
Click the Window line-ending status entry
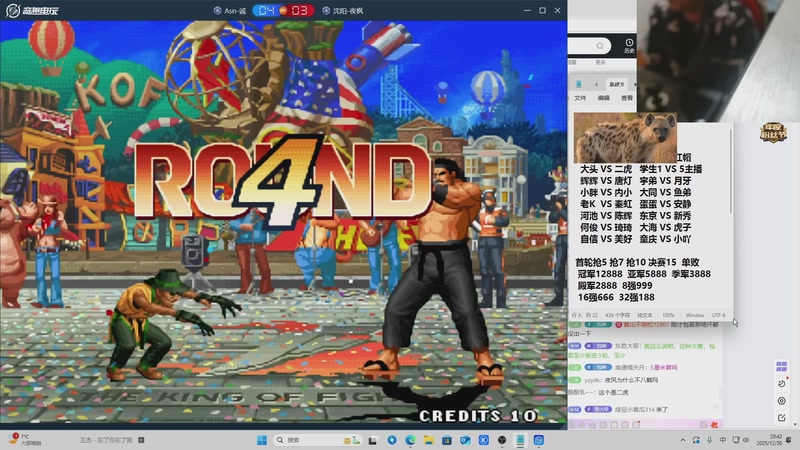point(694,315)
